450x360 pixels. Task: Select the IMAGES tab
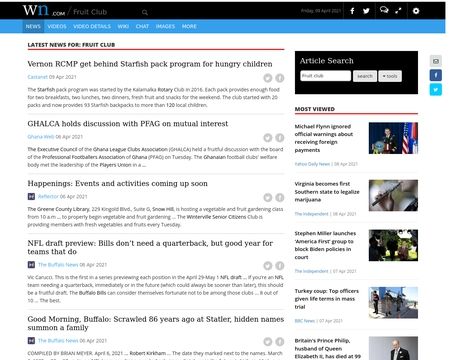(165, 26)
